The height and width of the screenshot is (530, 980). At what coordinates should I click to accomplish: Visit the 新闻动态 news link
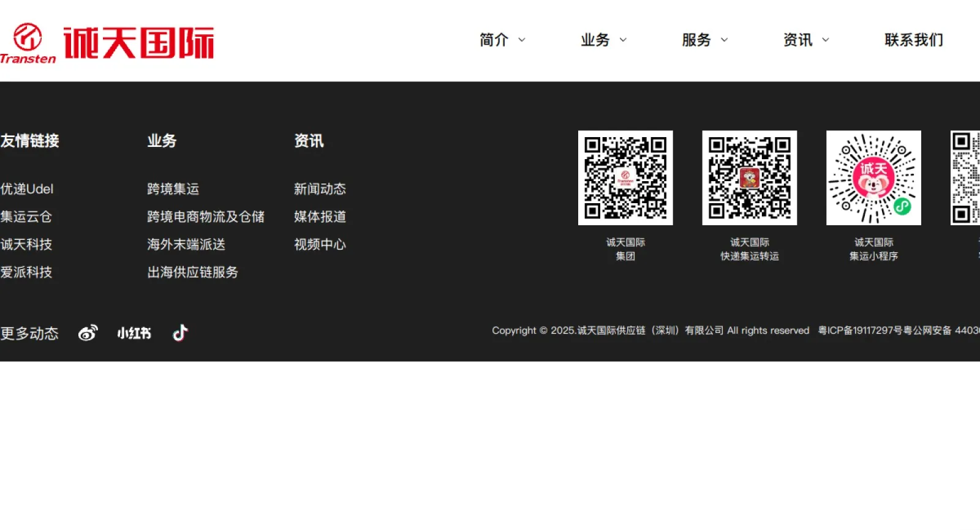point(320,189)
